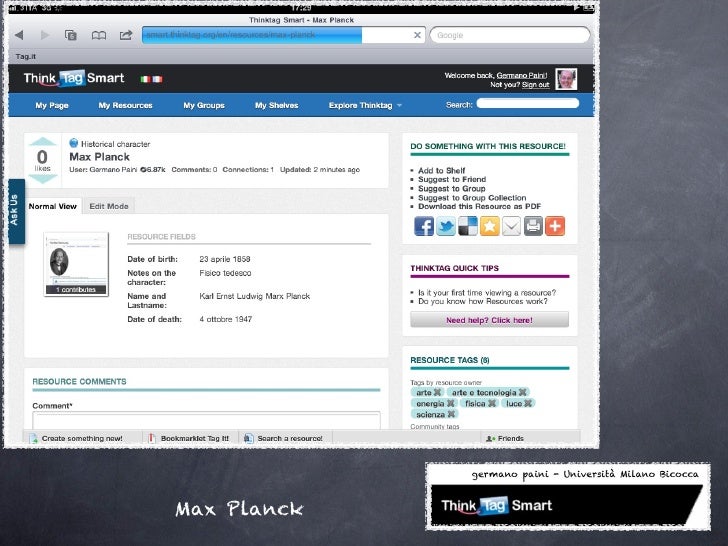Open the Safari bookmarks book icon
The height and width of the screenshot is (546, 728).
[x=98, y=35]
